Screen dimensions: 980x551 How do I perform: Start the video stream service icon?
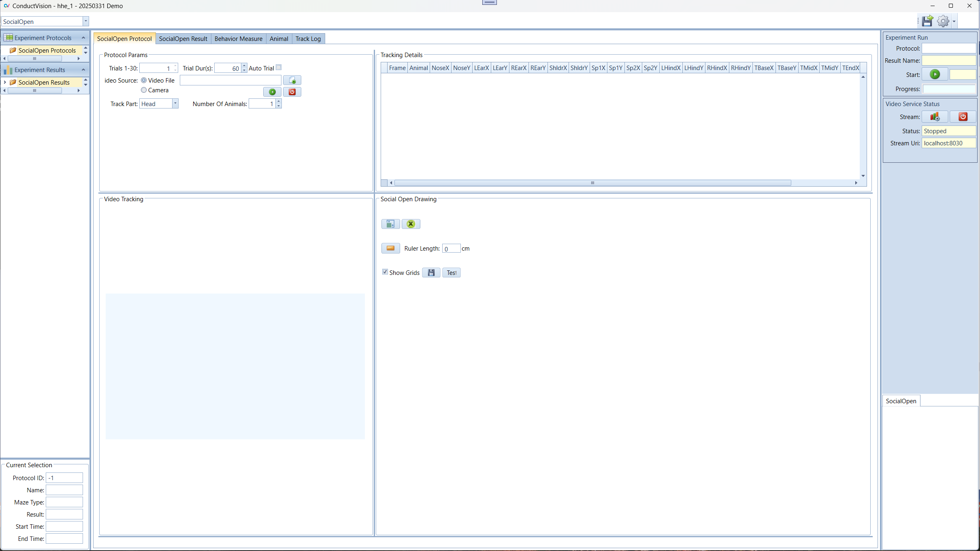point(935,117)
